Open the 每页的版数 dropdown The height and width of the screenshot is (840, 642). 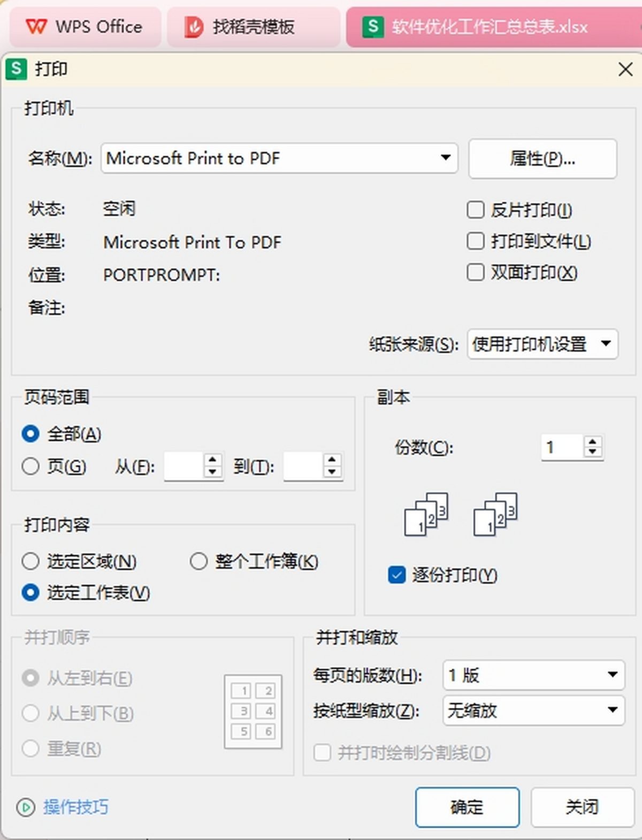click(613, 675)
